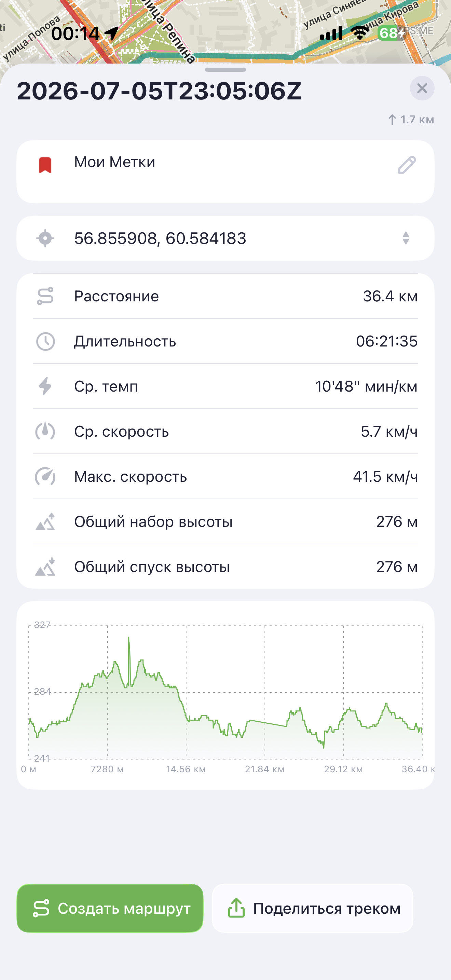Tap the 1.7 км direction indicator

click(411, 120)
